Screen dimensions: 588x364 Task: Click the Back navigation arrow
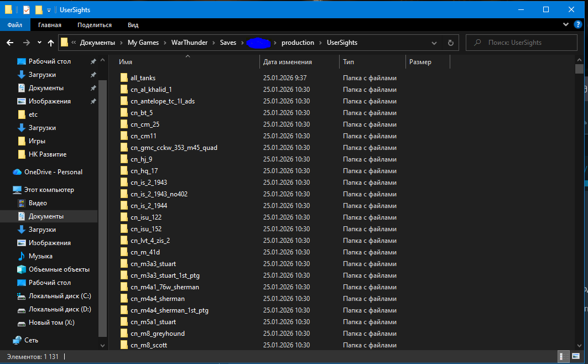(10, 43)
